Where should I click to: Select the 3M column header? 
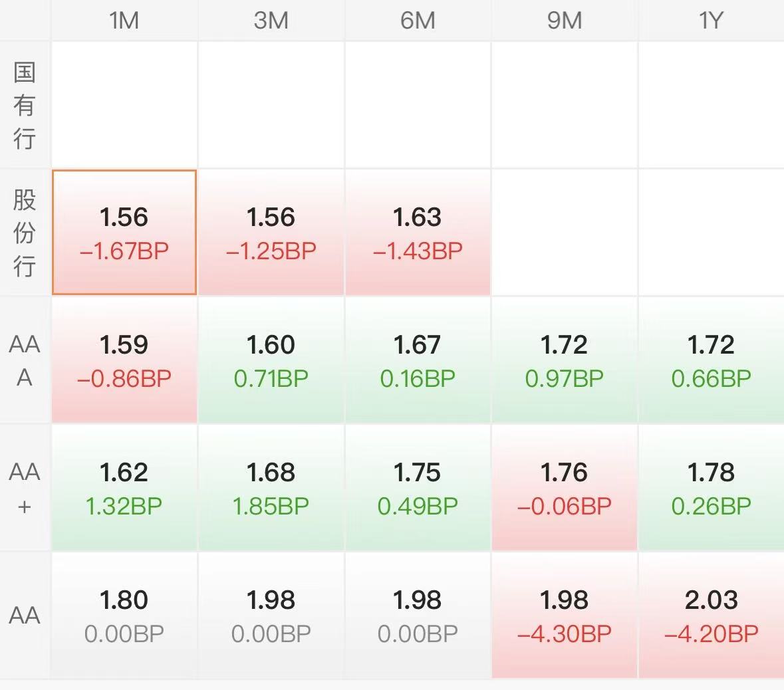(271, 21)
